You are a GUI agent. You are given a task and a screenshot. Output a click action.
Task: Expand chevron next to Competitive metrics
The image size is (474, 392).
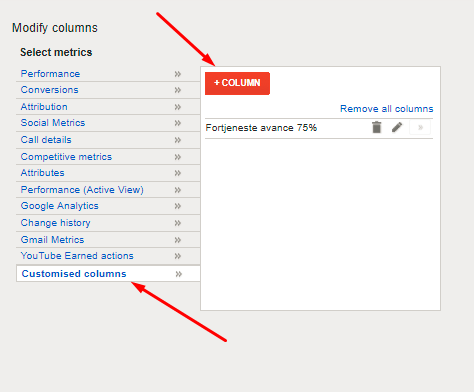click(178, 157)
